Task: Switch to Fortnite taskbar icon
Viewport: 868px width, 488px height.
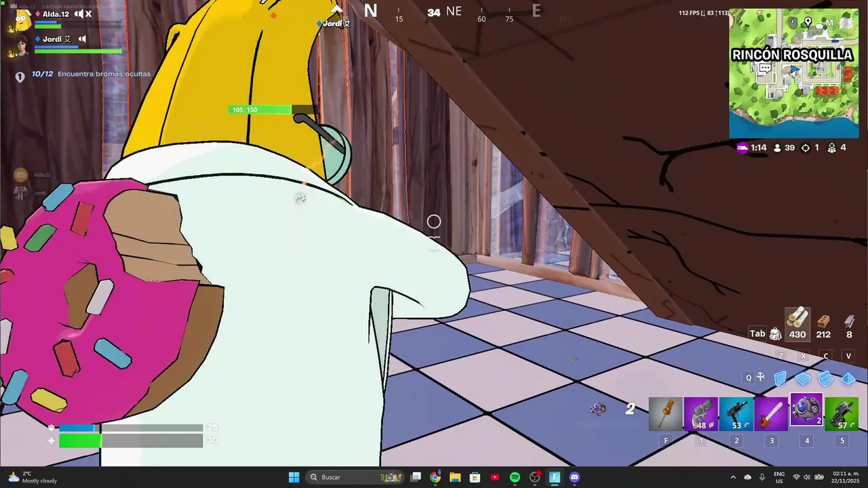Action: 555,477
